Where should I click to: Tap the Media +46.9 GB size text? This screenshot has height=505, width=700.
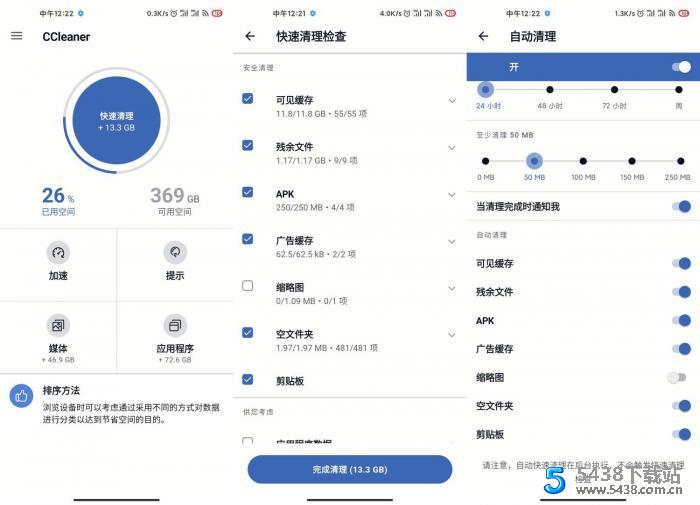(x=58, y=360)
